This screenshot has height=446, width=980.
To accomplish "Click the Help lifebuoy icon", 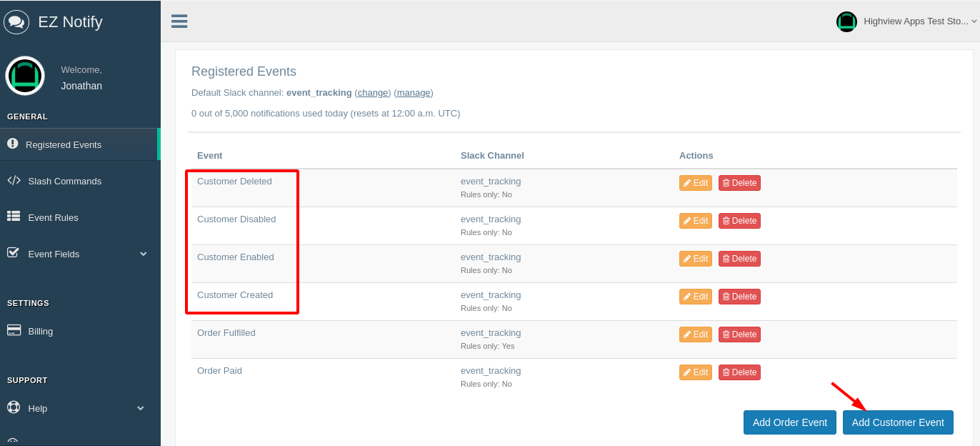I will pos(14,407).
